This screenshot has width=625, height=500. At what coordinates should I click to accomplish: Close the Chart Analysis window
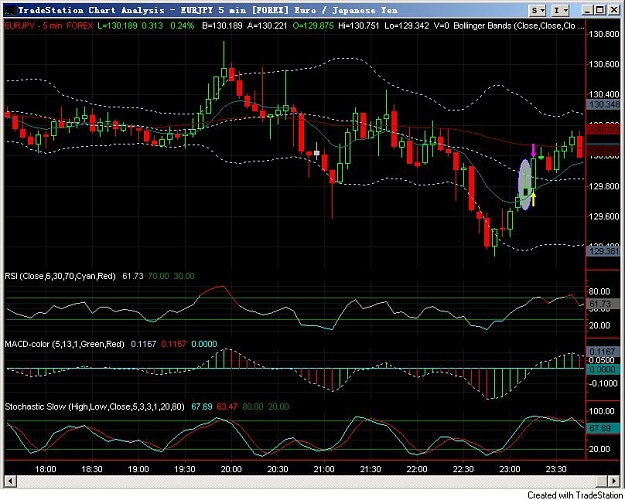click(x=614, y=10)
